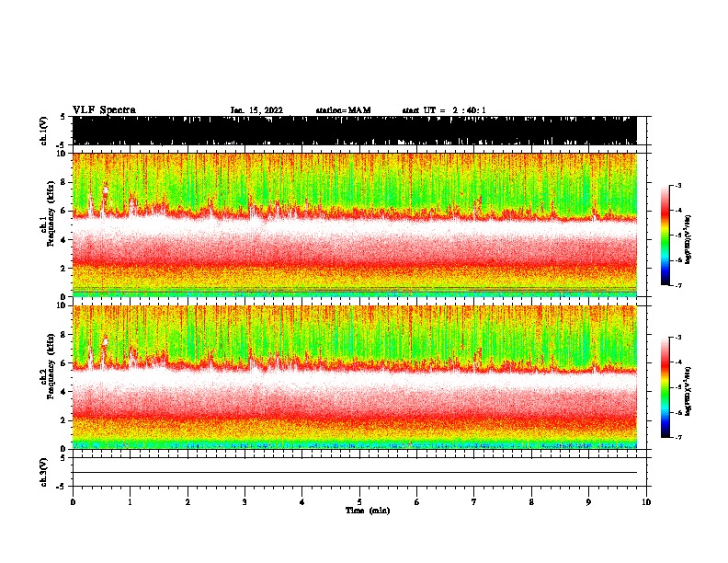This screenshot has width=728, height=563.
Task: Click the lower color bar's log(PSD) unit label
Action: pyautogui.click(x=688, y=391)
